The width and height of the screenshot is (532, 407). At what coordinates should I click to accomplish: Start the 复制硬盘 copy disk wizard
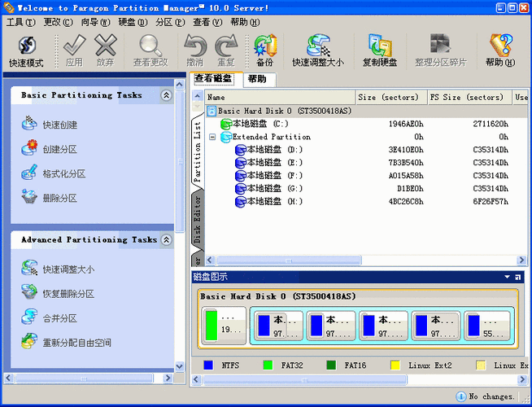point(380,51)
